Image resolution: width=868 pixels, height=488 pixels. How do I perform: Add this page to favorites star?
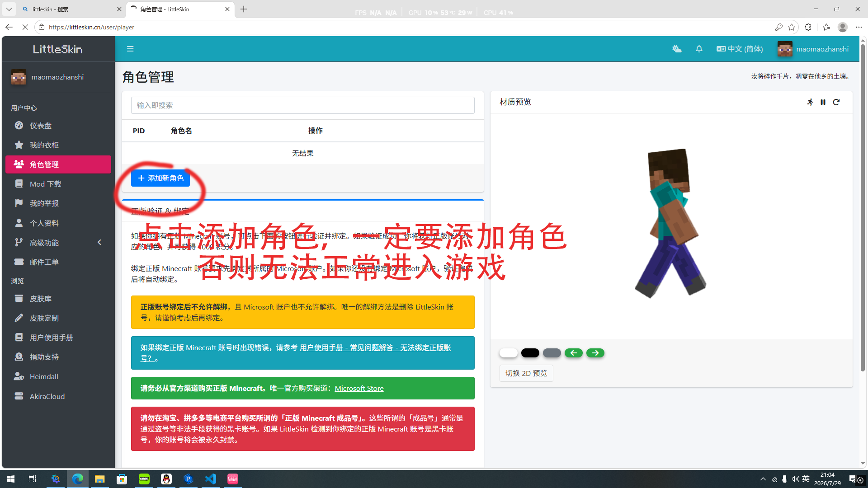(792, 27)
